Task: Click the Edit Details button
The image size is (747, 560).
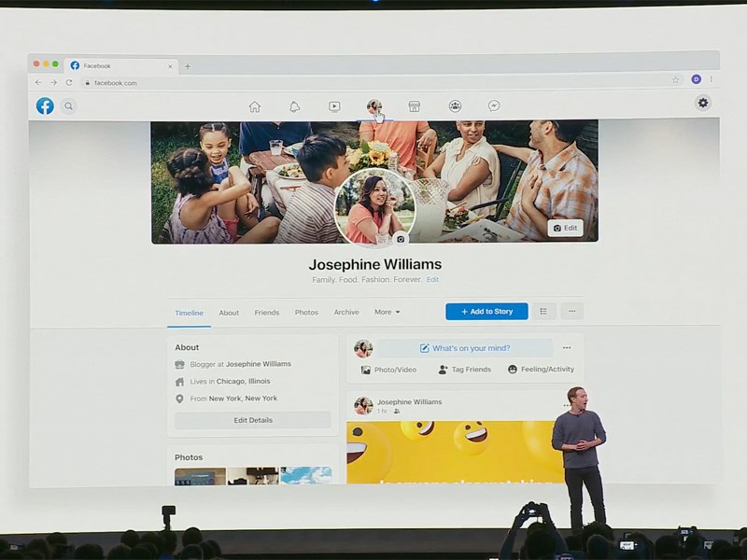Action: 253,420
